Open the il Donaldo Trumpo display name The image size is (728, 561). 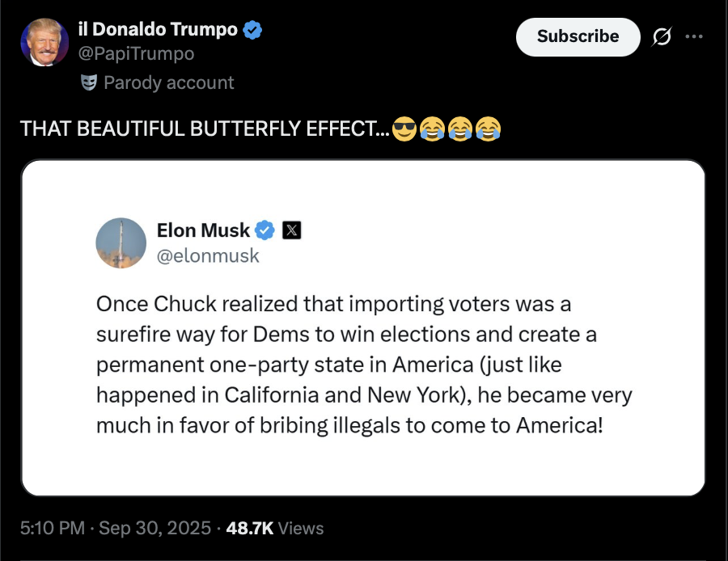pos(158,31)
